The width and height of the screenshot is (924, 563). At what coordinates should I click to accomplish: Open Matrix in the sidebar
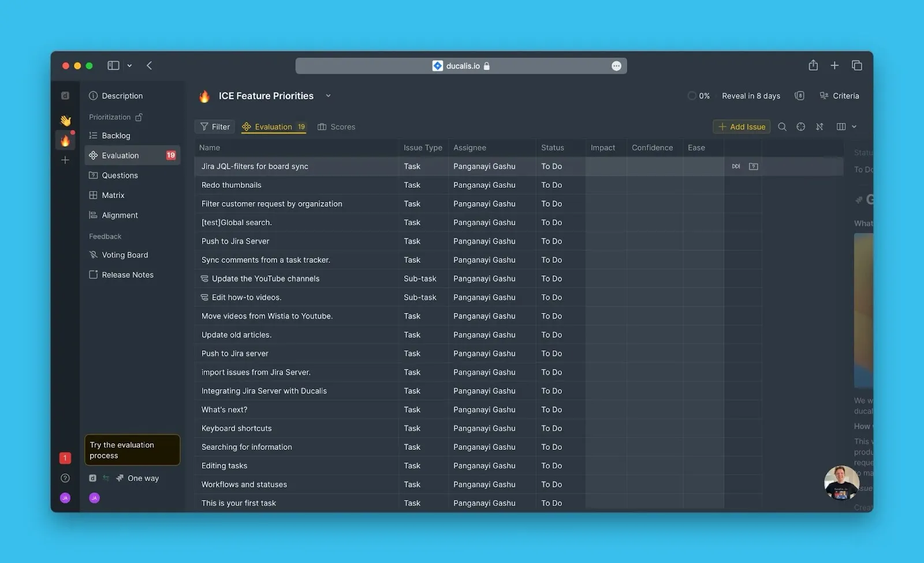pyautogui.click(x=113, y=195)
